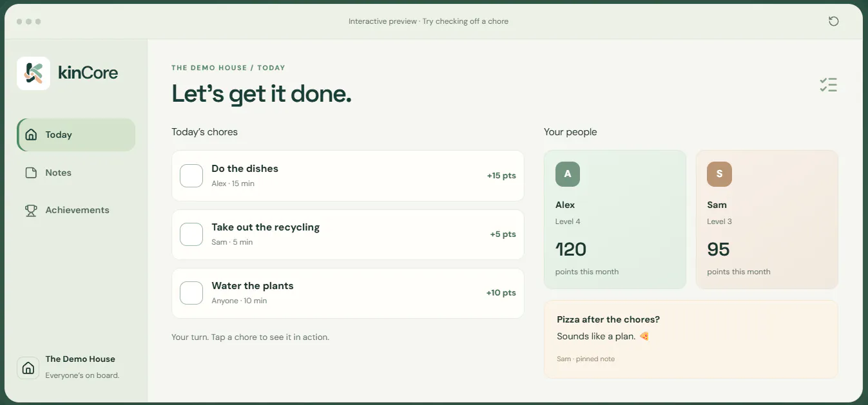Click Sam's 95 points value
This screenshot has width=868, height=405.
[x=719, y=249]
